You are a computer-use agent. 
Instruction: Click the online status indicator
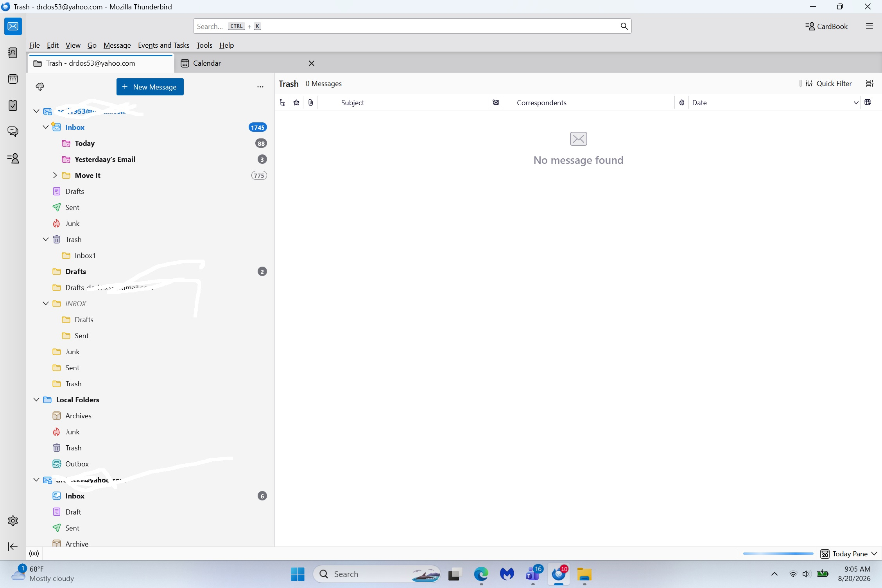point(34,554)
